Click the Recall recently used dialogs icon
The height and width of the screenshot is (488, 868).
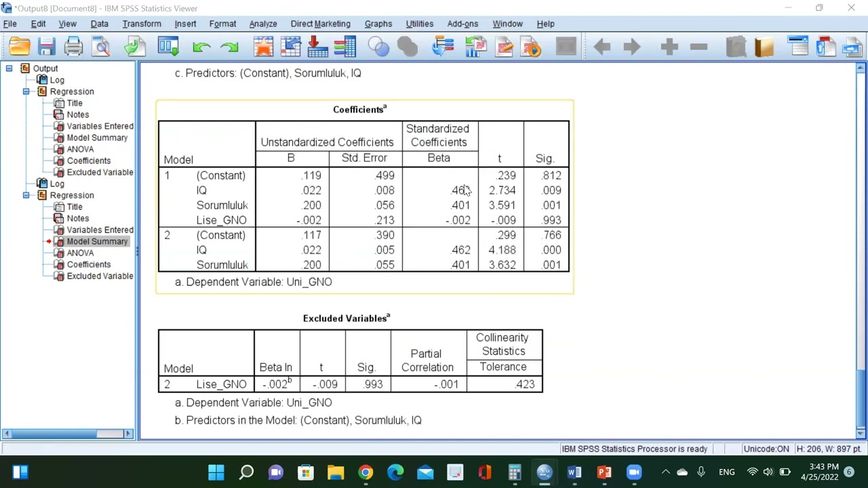(167, 47)
